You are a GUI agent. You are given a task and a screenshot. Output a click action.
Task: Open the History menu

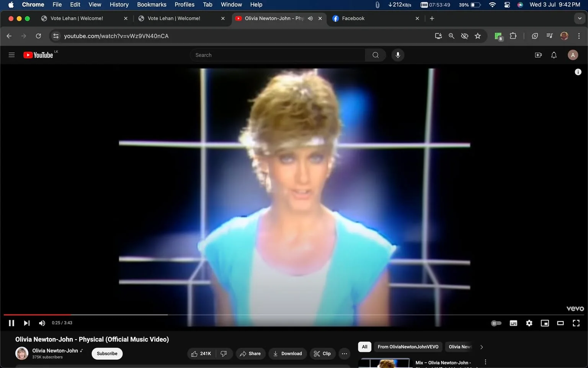(119, 5)
